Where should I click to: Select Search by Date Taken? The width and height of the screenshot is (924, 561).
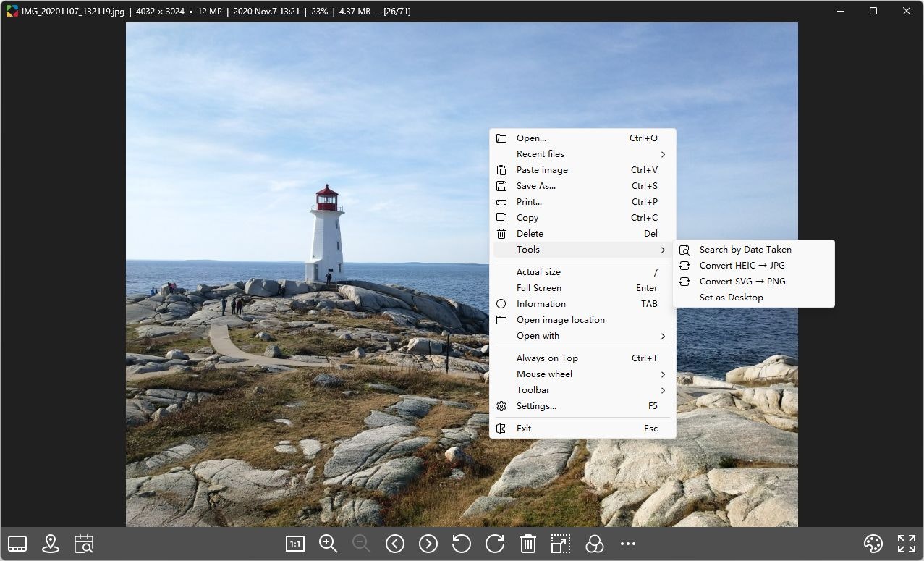point(753,250)
